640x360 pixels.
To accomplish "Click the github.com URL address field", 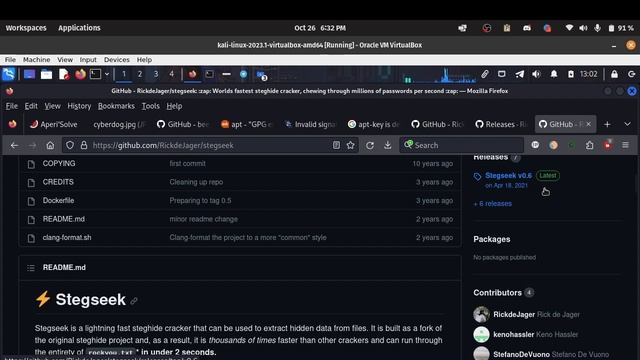I will (x=210, y=145).
